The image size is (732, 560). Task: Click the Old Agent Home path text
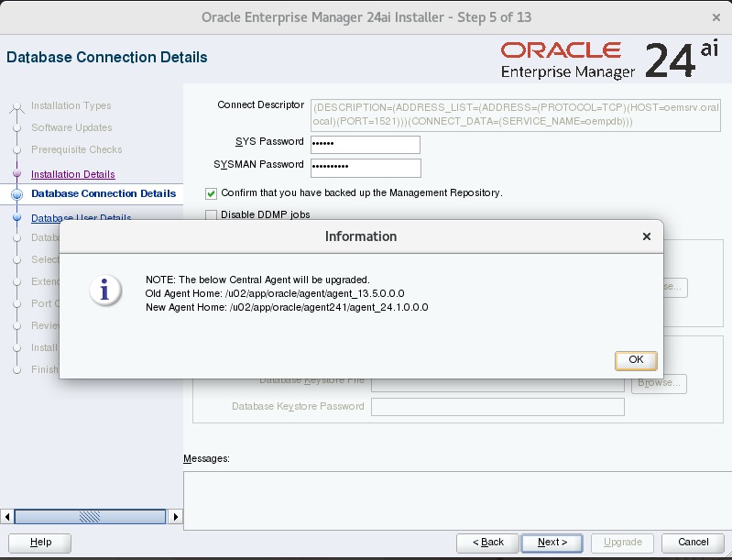click(x=314, y=294)
